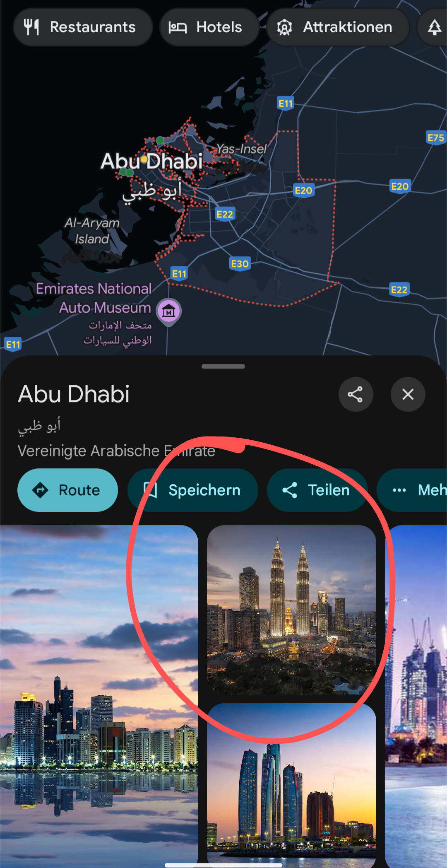
Task: Select the Hotels filter chip
Action: coord(209,27)
